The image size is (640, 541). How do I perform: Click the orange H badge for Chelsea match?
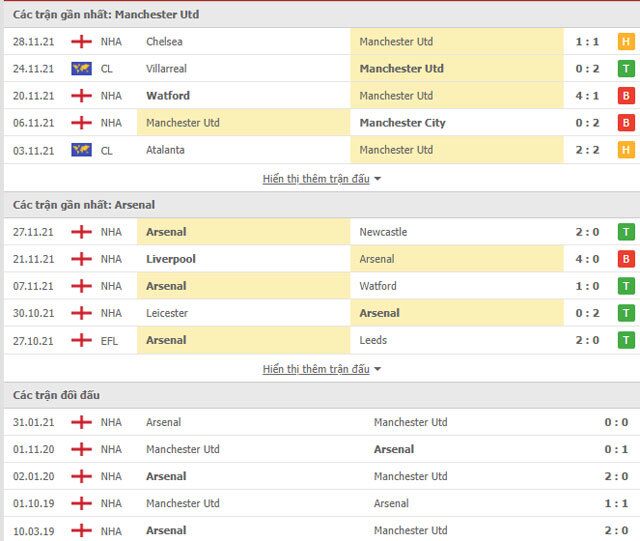(626, 42)
